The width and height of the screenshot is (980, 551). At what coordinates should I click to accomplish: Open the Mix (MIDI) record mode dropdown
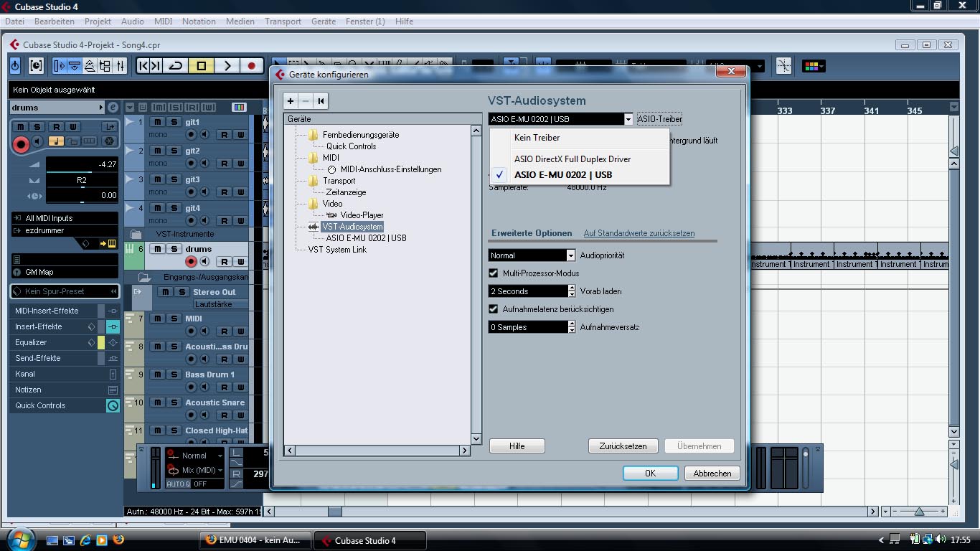[195, 470]
